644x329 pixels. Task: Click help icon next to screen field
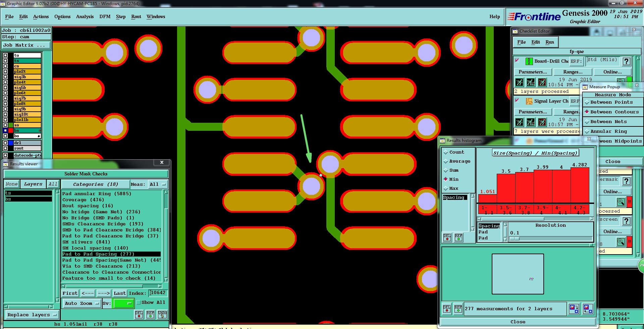[x=626, y=221]
